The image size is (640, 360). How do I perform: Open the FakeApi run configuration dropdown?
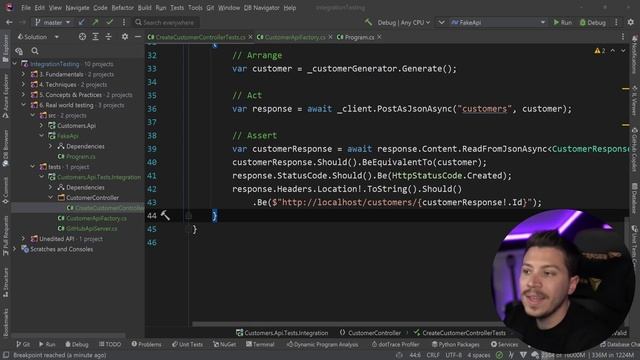pos(498,22)
